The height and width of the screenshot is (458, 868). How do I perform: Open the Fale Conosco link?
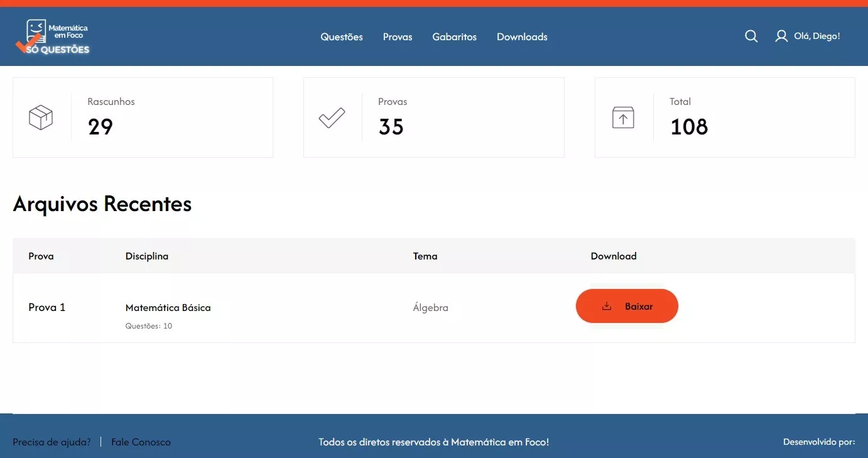click(141, 442)
